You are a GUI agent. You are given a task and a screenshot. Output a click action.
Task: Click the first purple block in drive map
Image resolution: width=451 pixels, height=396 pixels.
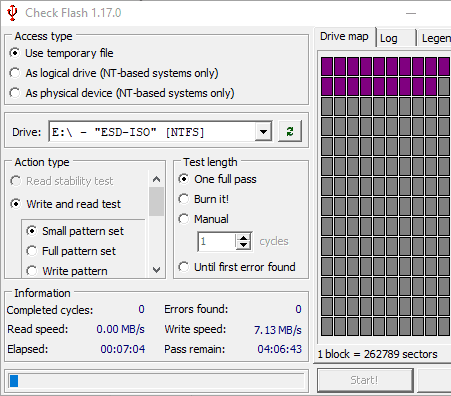coord(327,66)
